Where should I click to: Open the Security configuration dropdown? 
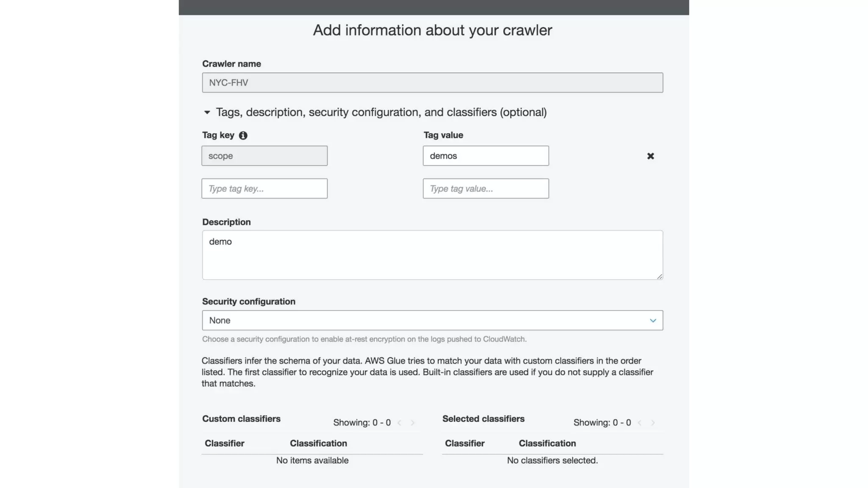tap(432, 320)
